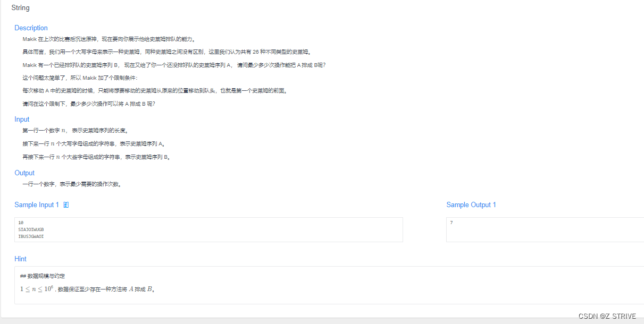The image size is (644, 324).
Task: Click the sample input line 'IBUSJGWAOI'
Action: tap(31, 236)
